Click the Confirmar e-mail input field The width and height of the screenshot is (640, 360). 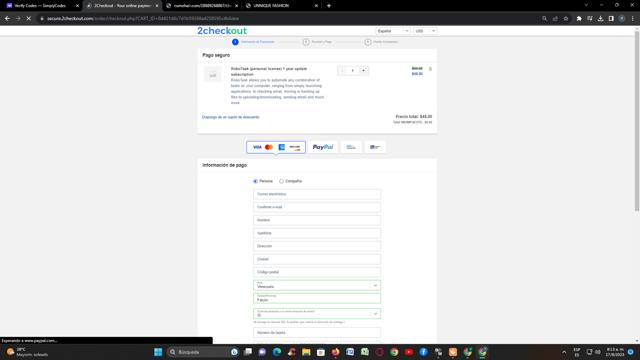[317, 207]
